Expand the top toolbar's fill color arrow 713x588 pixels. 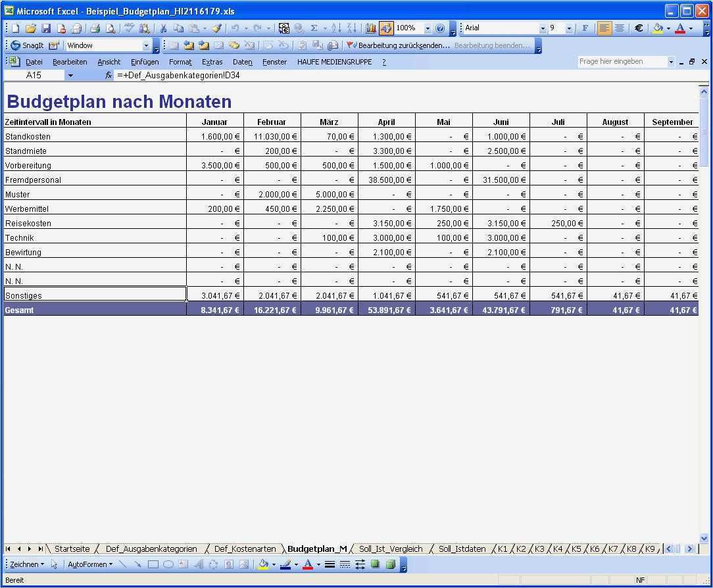pyautogui.click(x=668, y=28)
